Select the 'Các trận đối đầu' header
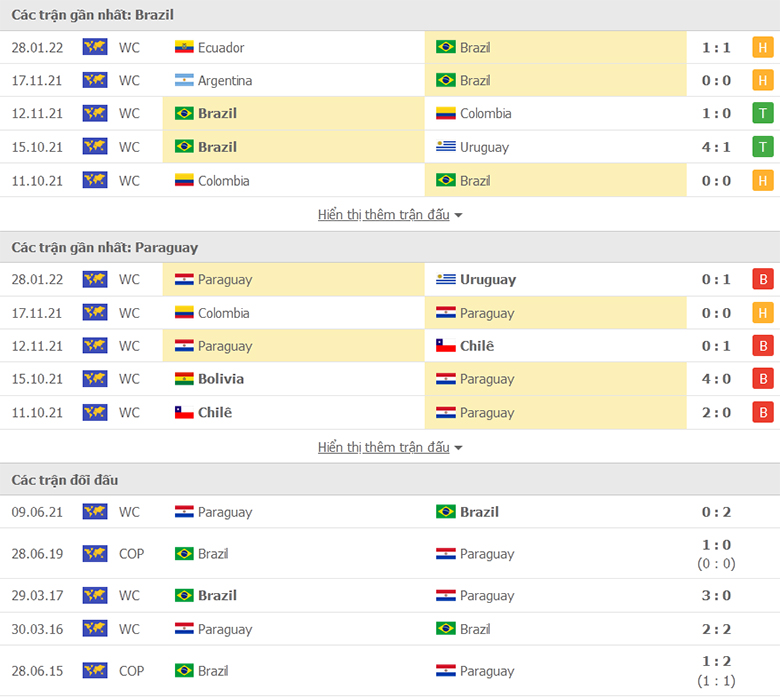The image size is (780, 697). pyautogui.click(x=65, y=480)
